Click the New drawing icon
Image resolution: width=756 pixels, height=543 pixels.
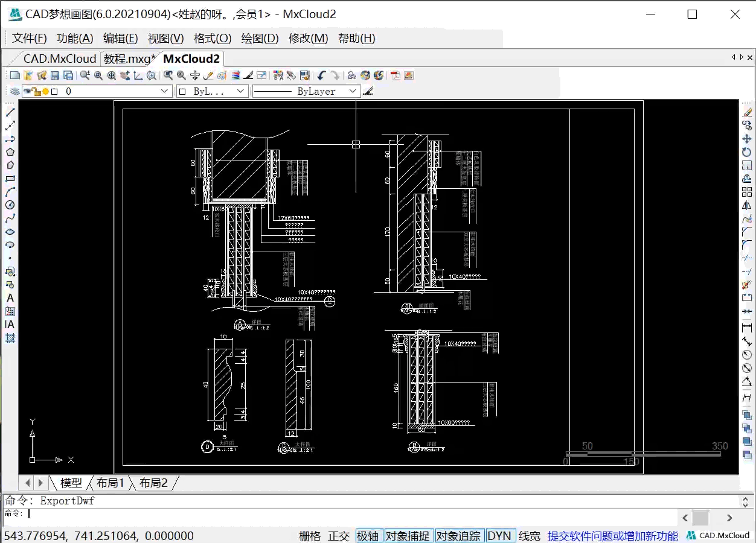(x=14, y=75)
